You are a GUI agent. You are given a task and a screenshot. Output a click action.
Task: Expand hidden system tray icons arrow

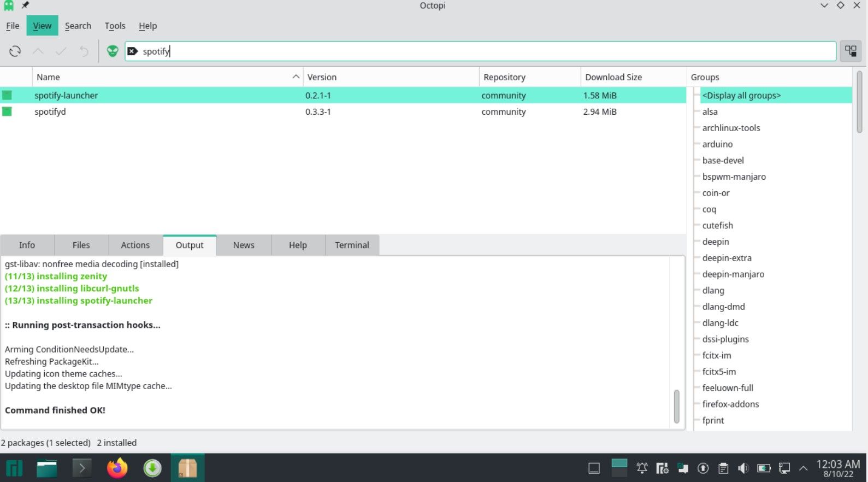(x=803, y=468)
